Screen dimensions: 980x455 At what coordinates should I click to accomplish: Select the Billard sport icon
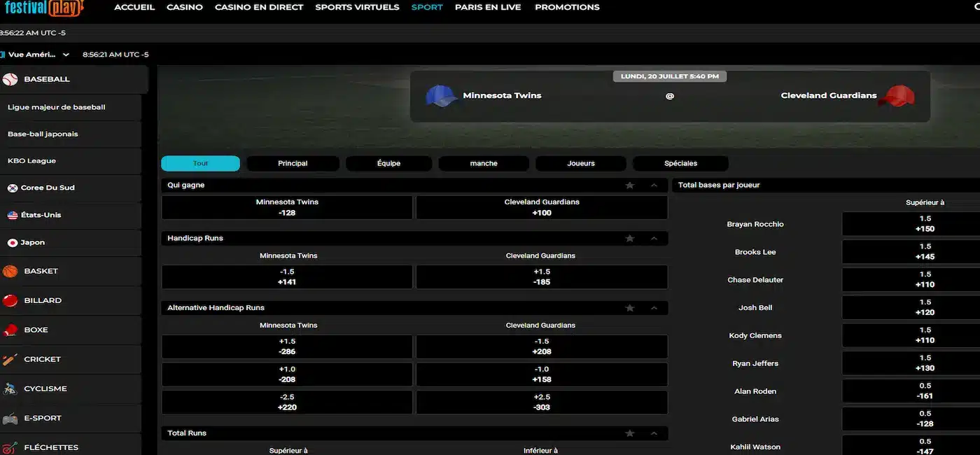[x=10, y=300]
